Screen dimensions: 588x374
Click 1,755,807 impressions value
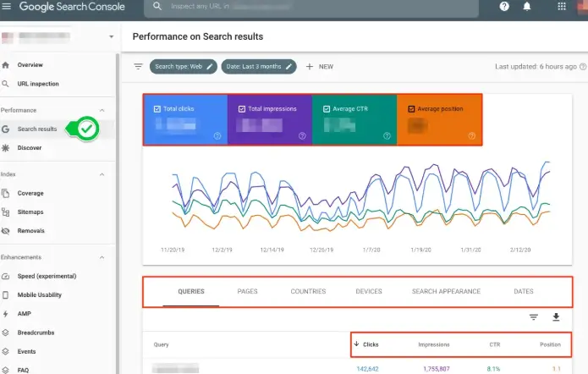click(x=436, y=369)
